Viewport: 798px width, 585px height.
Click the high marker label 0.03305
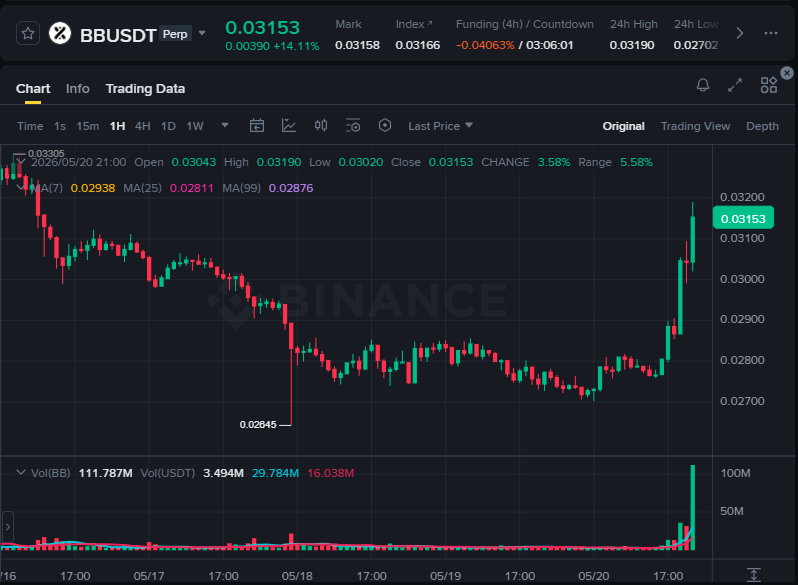(x=46, y=153)
